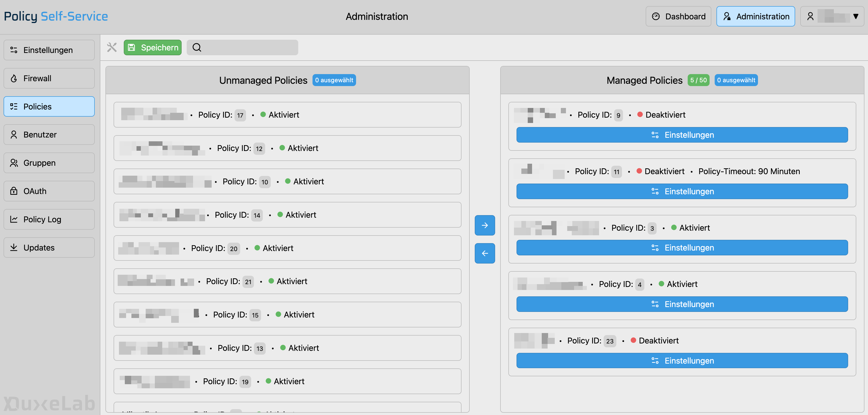The width and height of the screenshot is (868, 415).
Task: Click the wrench tools icon in toolbar
Action: click(x=112, y=48)
